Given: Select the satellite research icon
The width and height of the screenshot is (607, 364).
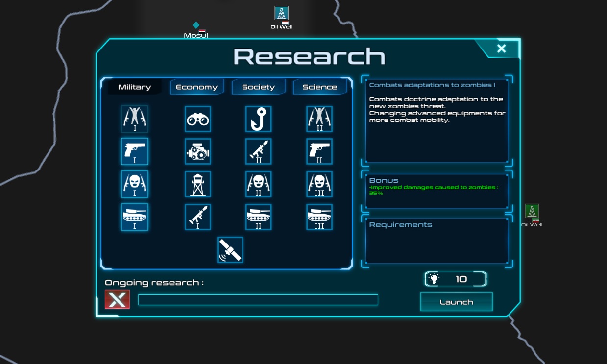Looking at the screenshot, I should coord(230,250).
